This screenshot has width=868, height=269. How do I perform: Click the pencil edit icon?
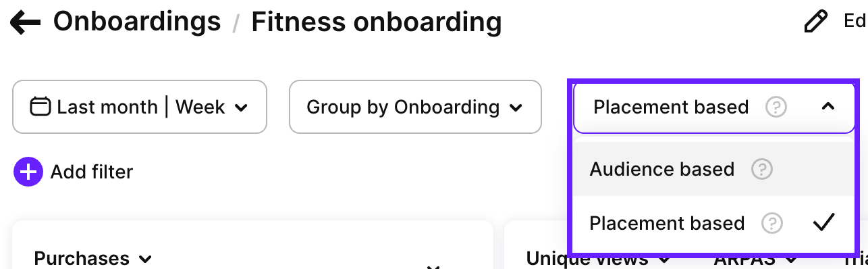click(x=816, y=22)
